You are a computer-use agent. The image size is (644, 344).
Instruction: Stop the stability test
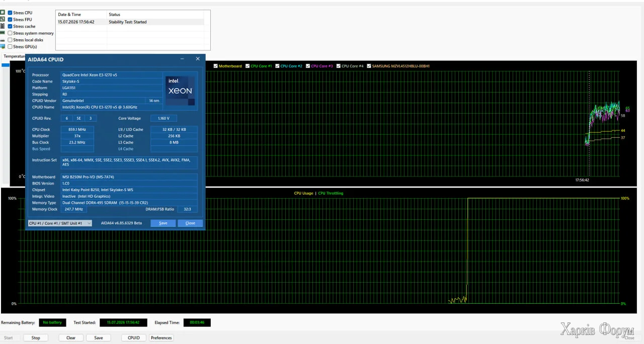(36, 337)
